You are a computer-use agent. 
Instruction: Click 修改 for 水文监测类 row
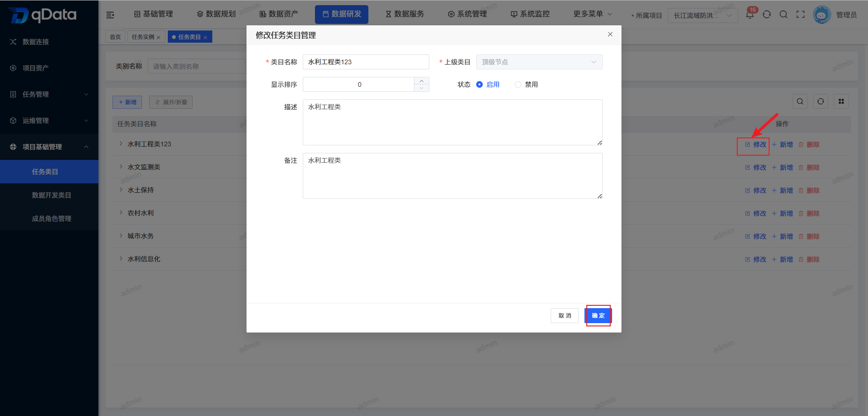pos(756,167)
